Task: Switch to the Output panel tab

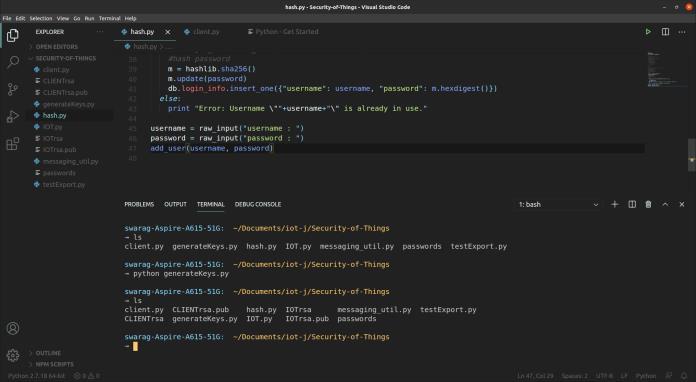Action: pyautogui.click(x=175, y=204)
